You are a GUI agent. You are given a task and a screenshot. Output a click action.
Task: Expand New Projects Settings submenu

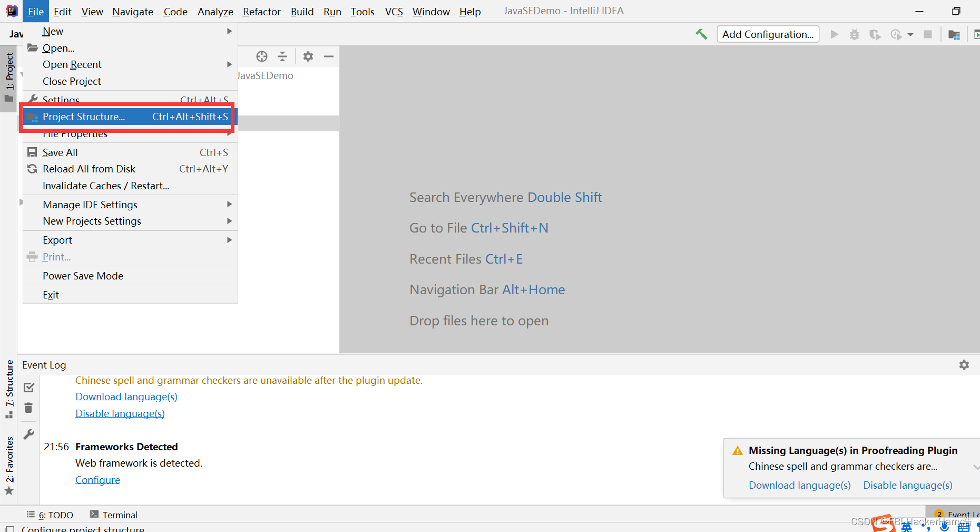point(130,221)
